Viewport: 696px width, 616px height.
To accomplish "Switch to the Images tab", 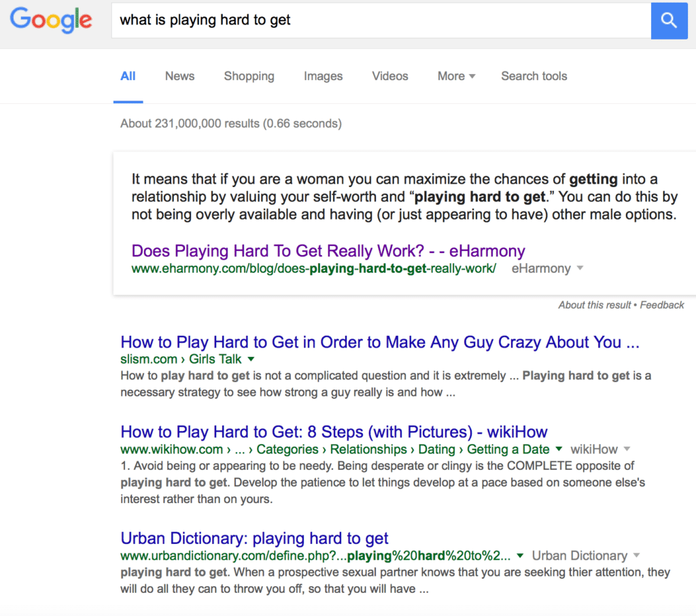I will coord(323,76).
